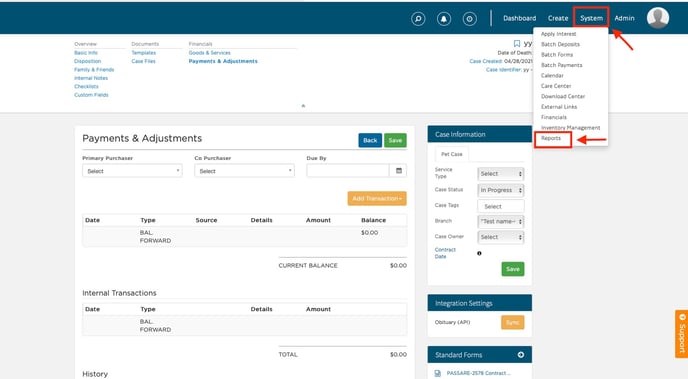Open Case Files under Documents
This screenshot has height=379, width=688.
pos(143,61)
